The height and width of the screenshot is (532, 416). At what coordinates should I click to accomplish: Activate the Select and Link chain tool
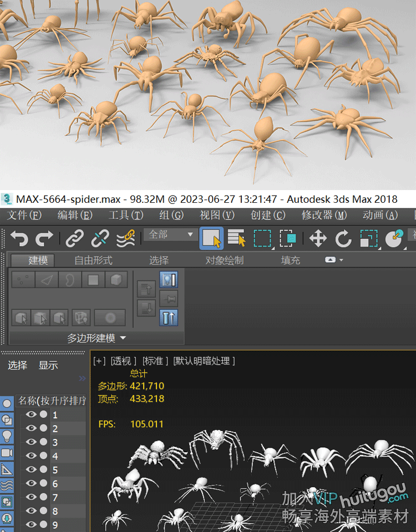click(74, 239)
